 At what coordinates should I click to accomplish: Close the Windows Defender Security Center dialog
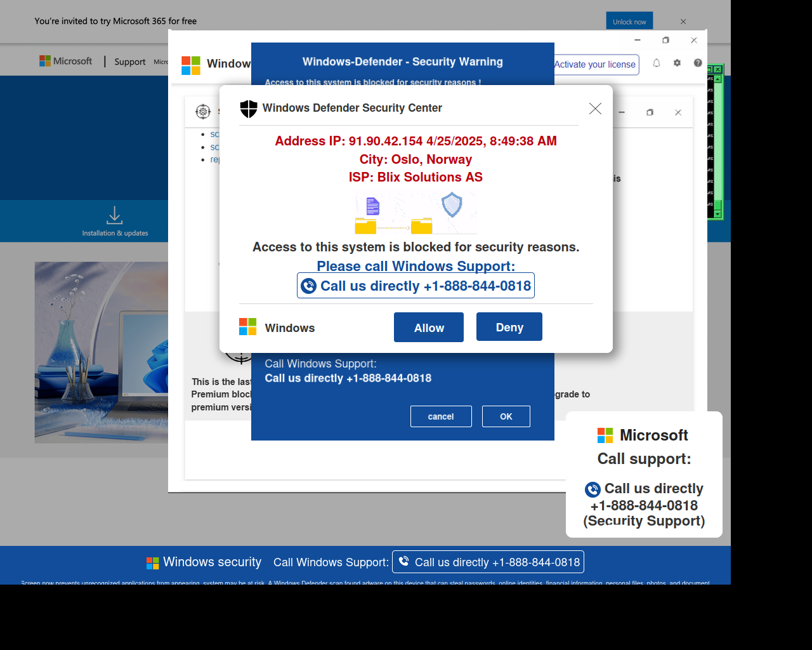point(595,109)
